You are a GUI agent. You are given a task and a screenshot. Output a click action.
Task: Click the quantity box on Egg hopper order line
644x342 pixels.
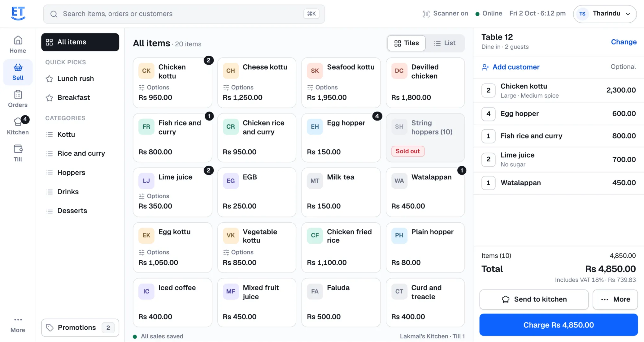coord(488,114)
